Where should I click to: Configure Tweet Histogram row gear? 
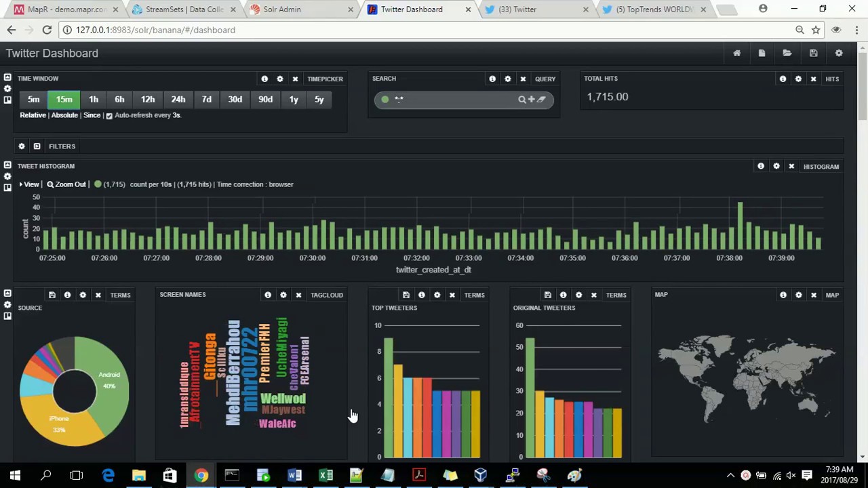tap(7, 176)
